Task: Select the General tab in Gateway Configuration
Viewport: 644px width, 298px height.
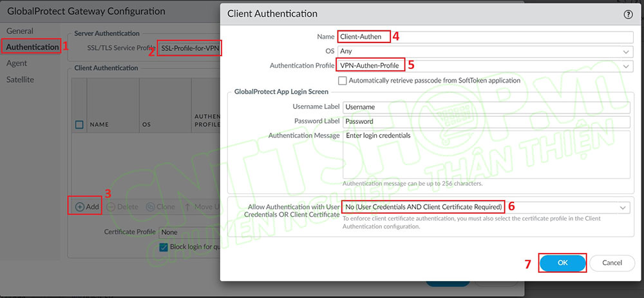Action: pyautogui.click(x=20, y=31)
